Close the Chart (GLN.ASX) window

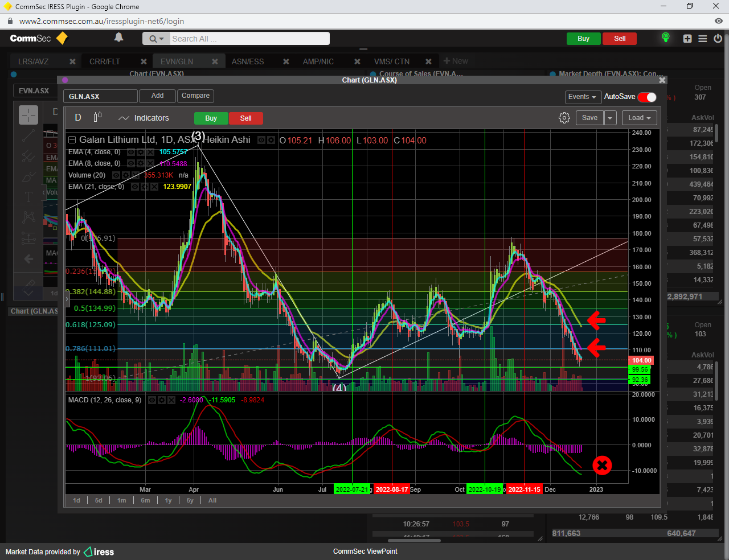(x=662, y=80)
